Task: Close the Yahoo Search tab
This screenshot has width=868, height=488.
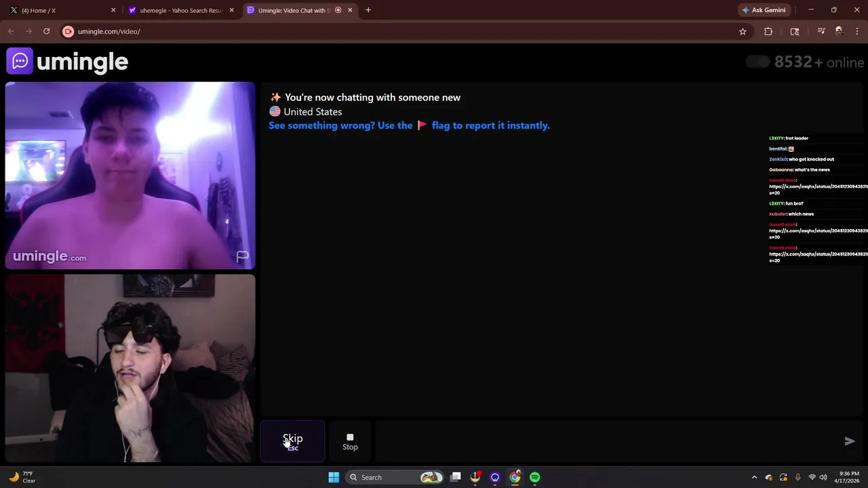Action: [232, 10]
